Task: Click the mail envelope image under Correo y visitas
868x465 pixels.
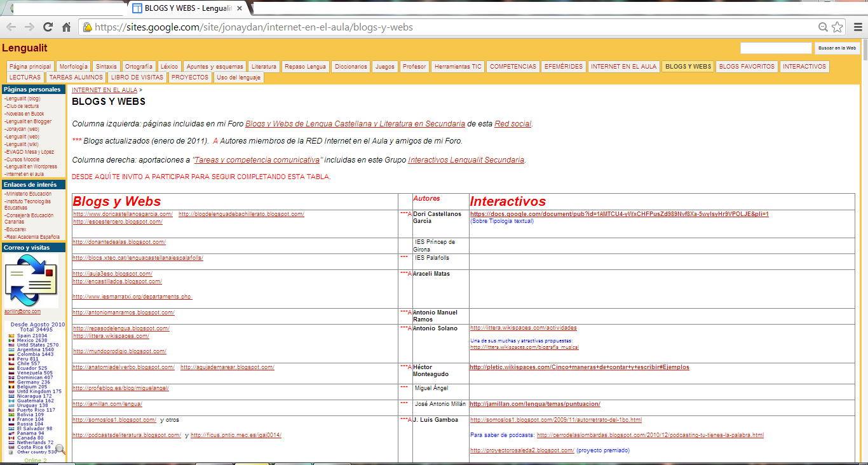Action: click(31, 280)
